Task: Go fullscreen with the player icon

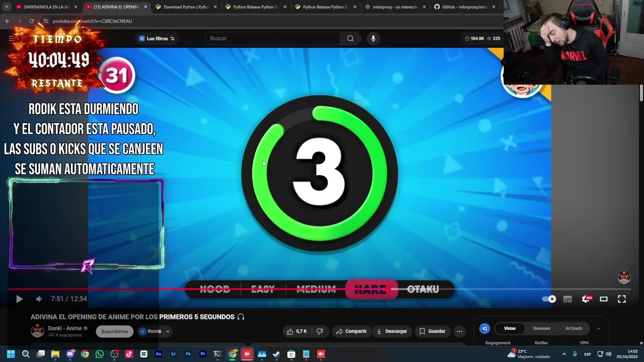Action: [622, 299]
